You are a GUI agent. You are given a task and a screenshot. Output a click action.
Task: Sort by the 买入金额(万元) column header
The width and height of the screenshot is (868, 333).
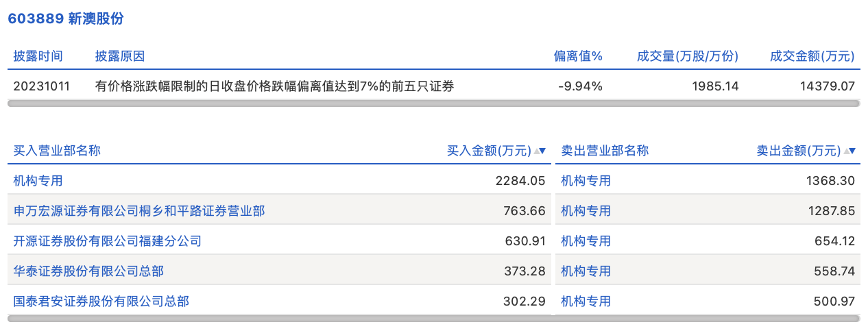coord(489,151)
